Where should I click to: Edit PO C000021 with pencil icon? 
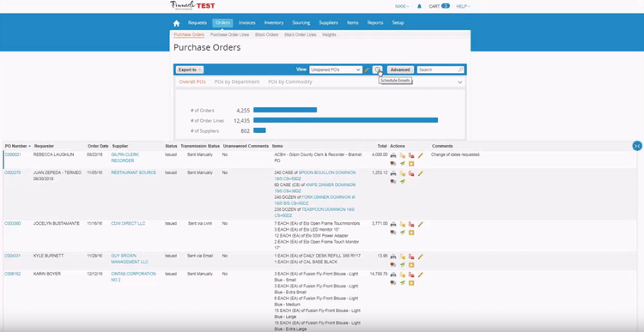click(421, 155)
